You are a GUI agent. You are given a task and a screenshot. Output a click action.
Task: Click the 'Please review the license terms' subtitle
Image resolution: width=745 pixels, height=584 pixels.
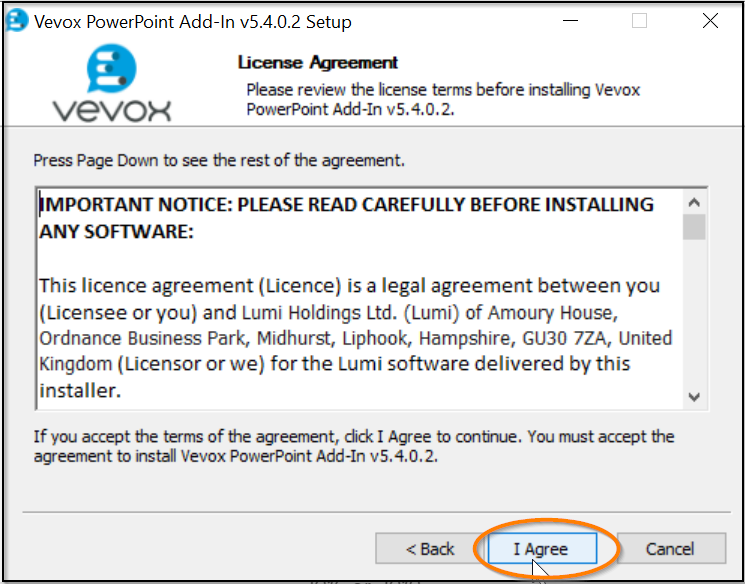click(x=443, y=99)
